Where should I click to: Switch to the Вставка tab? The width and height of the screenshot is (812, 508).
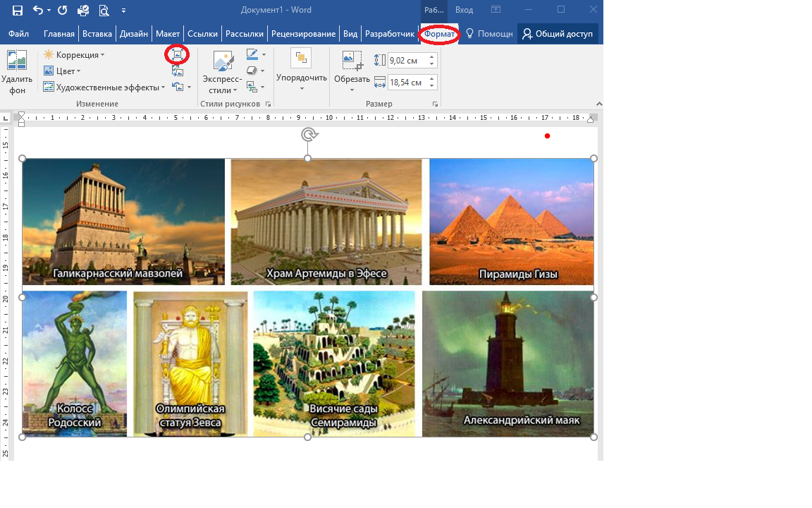97,34
